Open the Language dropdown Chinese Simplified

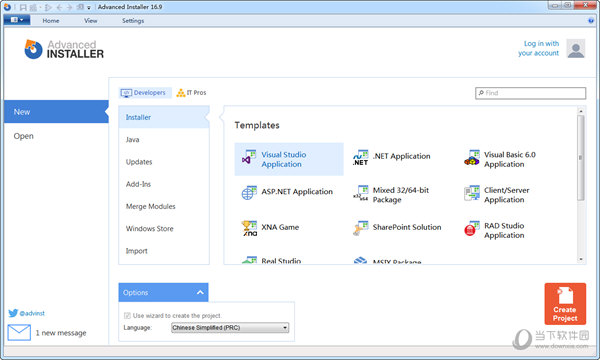coord(230,328)
